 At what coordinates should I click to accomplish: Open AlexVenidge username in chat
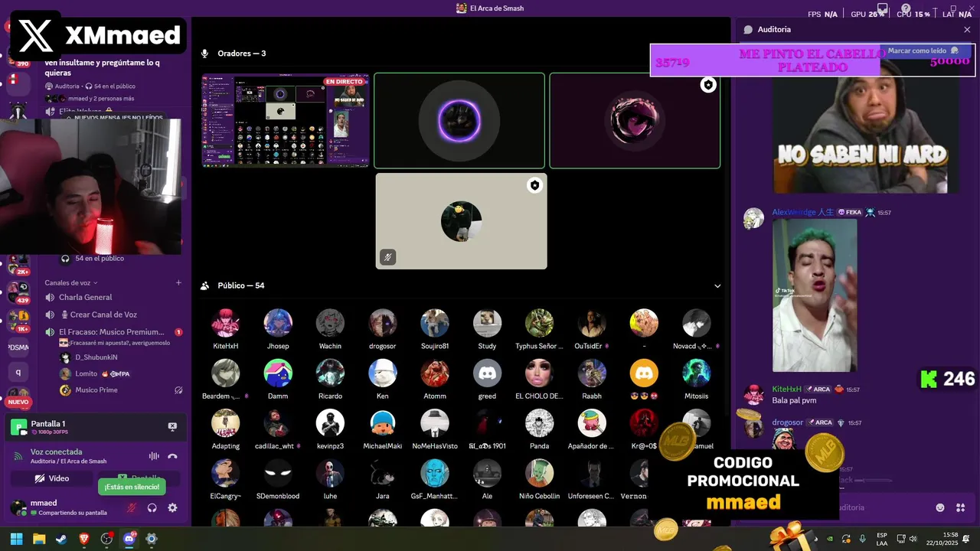coord(802,212)
